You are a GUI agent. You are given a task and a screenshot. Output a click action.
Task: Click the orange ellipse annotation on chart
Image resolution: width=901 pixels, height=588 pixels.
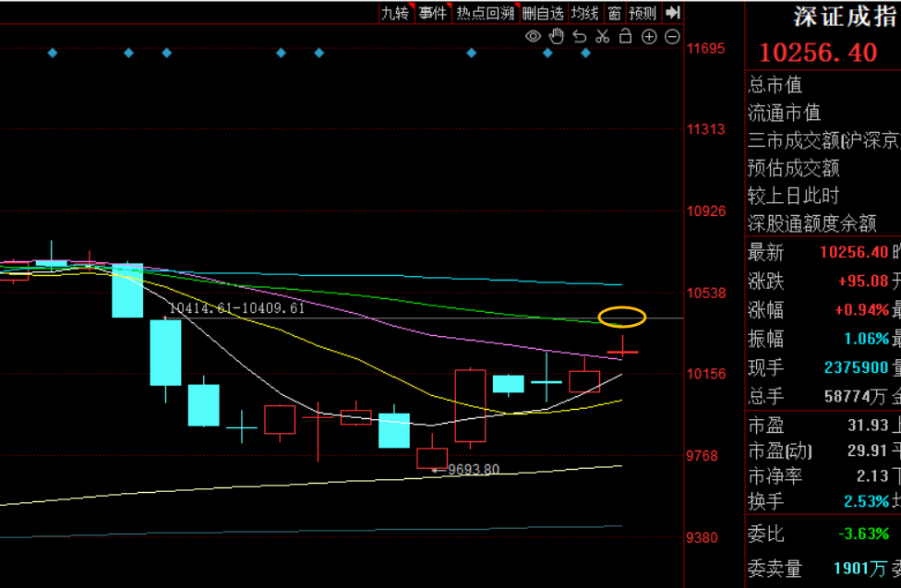(621, 318)
